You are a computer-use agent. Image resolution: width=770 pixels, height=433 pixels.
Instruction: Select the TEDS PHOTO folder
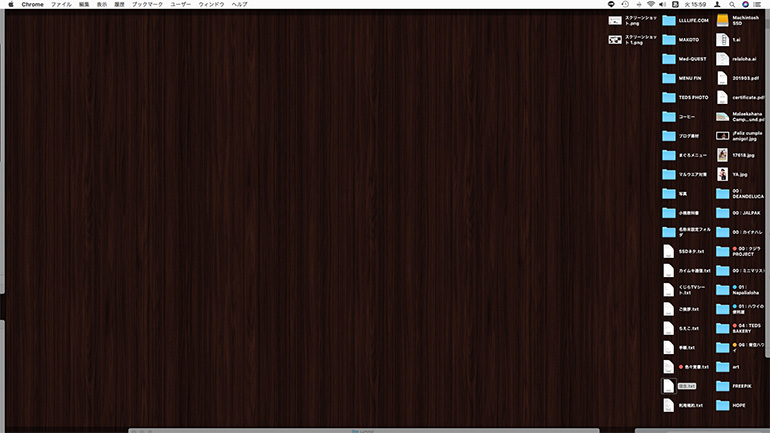[669, 98]
